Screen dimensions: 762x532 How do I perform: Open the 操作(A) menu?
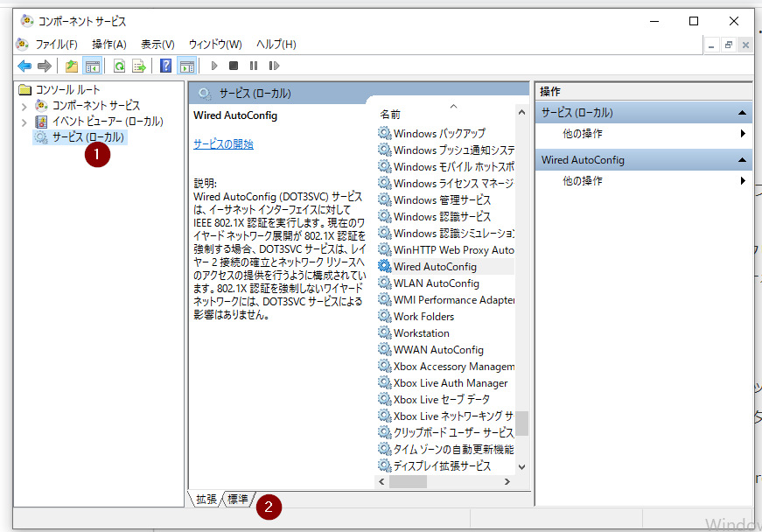109,45
